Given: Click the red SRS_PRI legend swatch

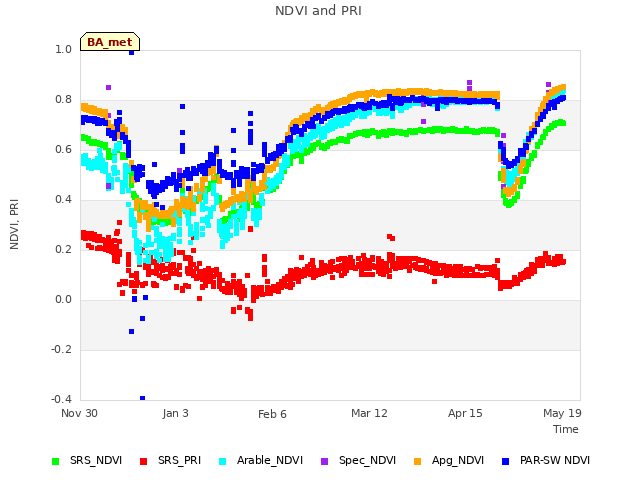Looking at the screenshot, I should click(143, 461).
